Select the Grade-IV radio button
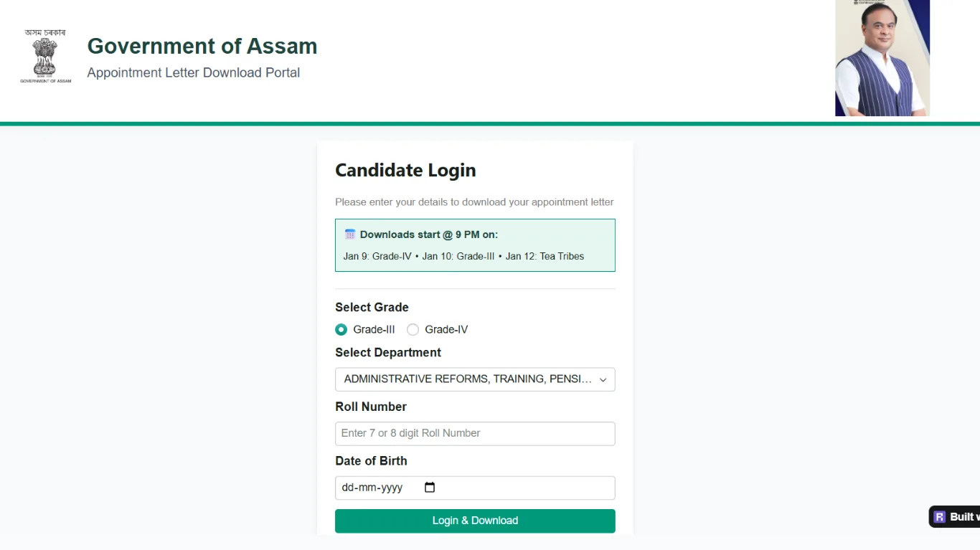980x550 pixels. [413, 329]
